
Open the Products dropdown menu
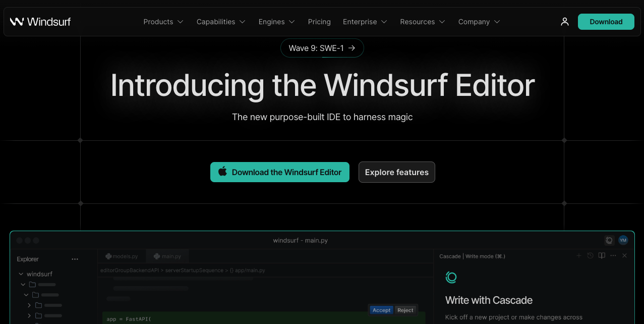163,22
